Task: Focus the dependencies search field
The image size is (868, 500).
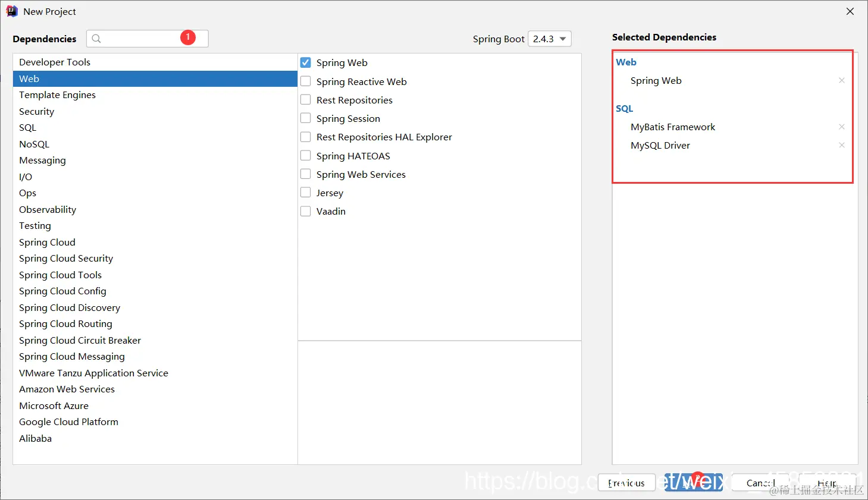Action: pyautogui.click(x=148, y=39)
